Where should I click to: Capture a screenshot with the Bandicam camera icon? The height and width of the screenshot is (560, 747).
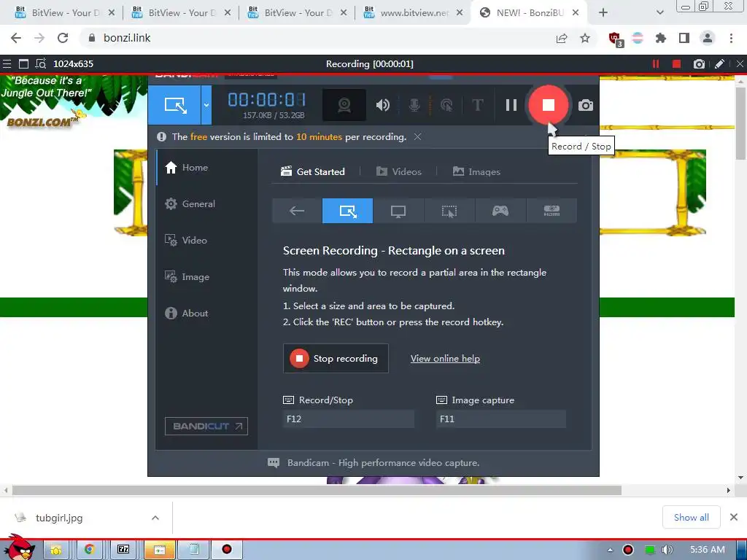[586, 105]
